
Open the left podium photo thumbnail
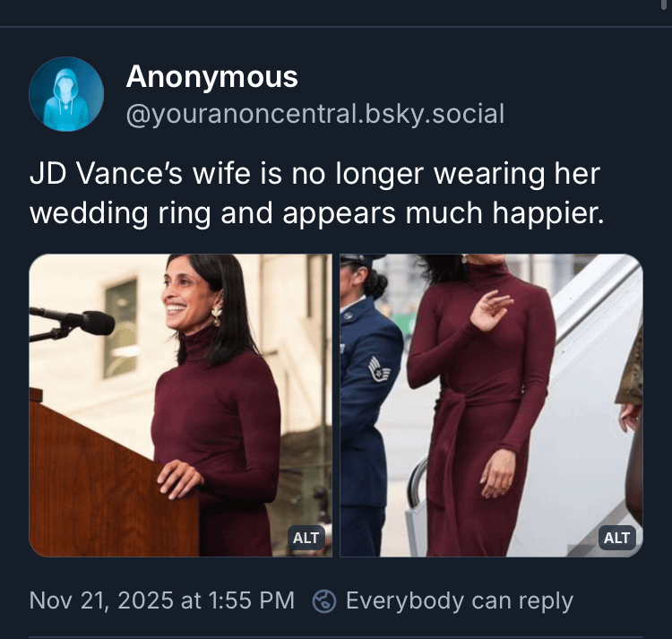point(180,405)
